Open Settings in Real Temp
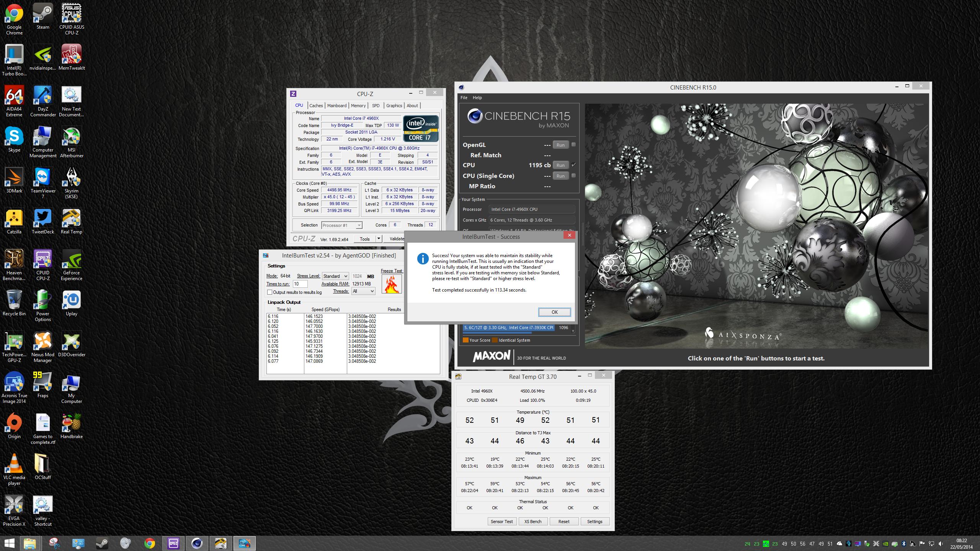This screenshot has height=551, width=980. point(595,522)
